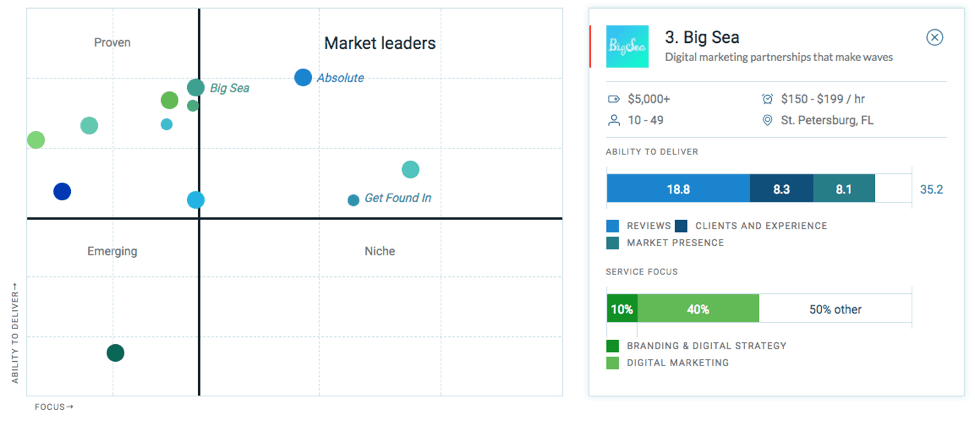Click the Big Sea label on chart
This screenshot has height=421, width=975.
pos(229,88)
